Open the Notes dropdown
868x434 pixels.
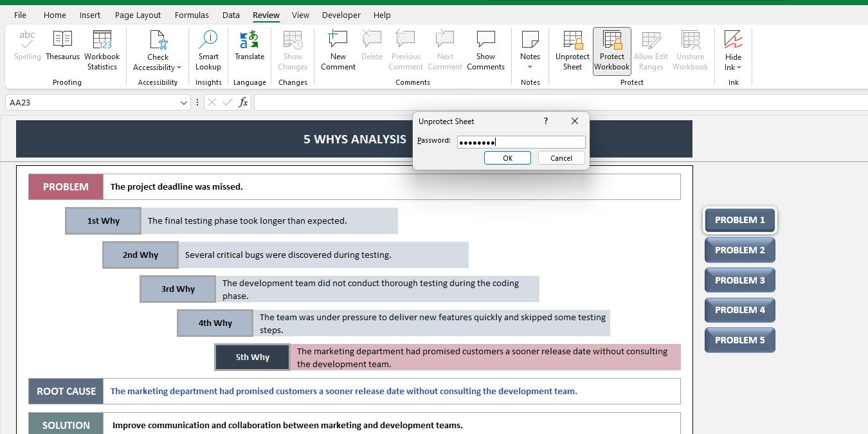coord(530,50)
